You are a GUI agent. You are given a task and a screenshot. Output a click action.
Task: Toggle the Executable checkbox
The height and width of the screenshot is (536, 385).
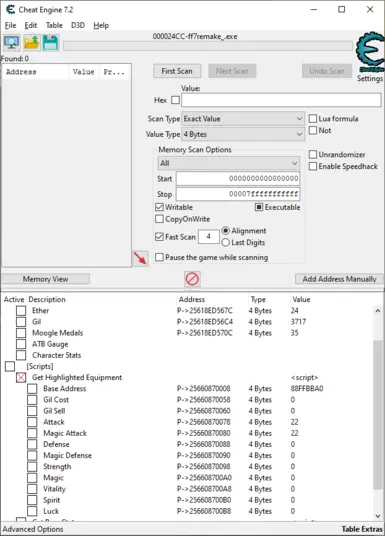click(x=259, y=207)
